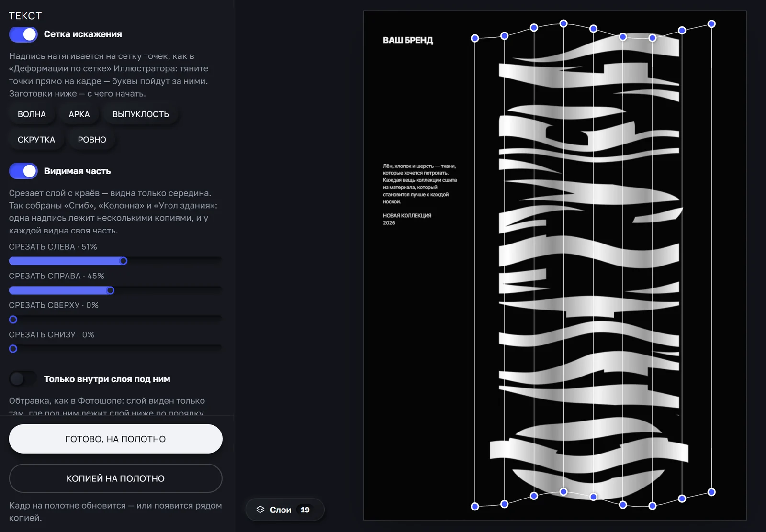This screenshot has height=532, width=766.
Task: Apply the СКРУТКА preset
Action: click(x=36, y=140)
